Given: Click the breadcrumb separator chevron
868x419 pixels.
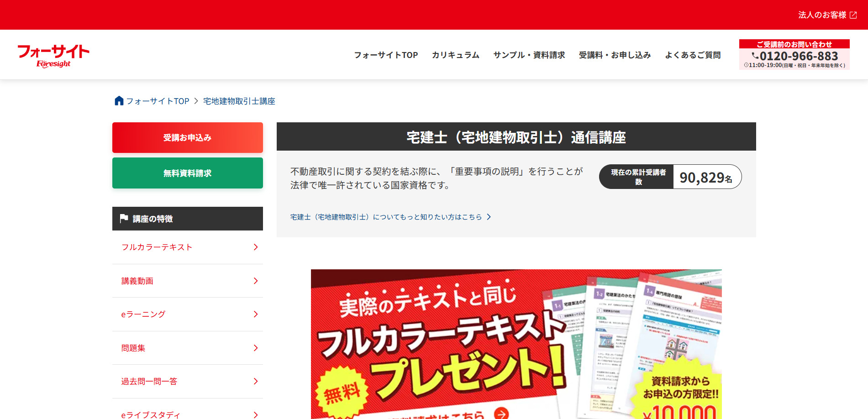Looking at the screenshot, I should point(196,101).
